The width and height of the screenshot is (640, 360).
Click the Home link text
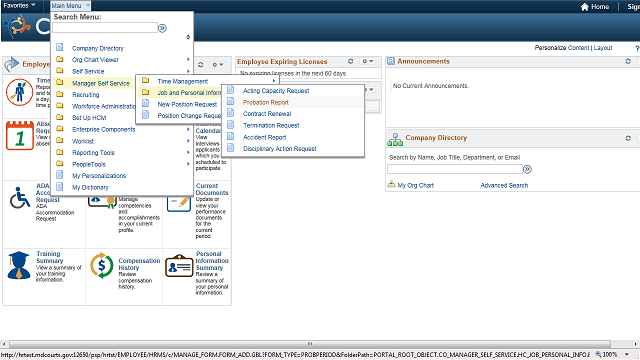point(600,7)
